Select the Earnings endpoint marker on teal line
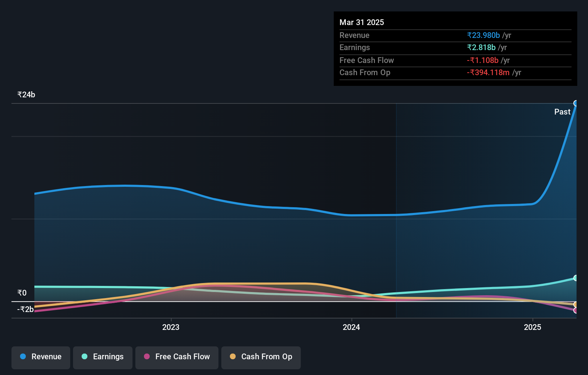Viewport: 588px width, 375px height. pos(576,278)
